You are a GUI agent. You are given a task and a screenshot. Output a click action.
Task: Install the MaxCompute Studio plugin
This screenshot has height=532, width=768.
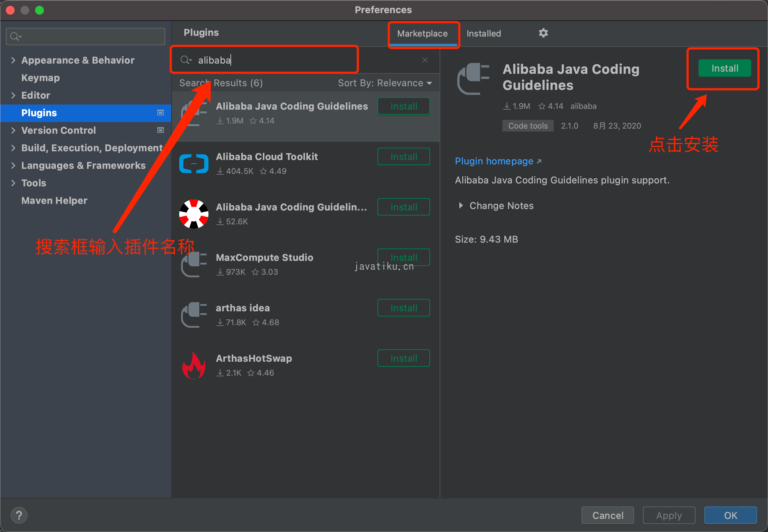click(403, 257)
